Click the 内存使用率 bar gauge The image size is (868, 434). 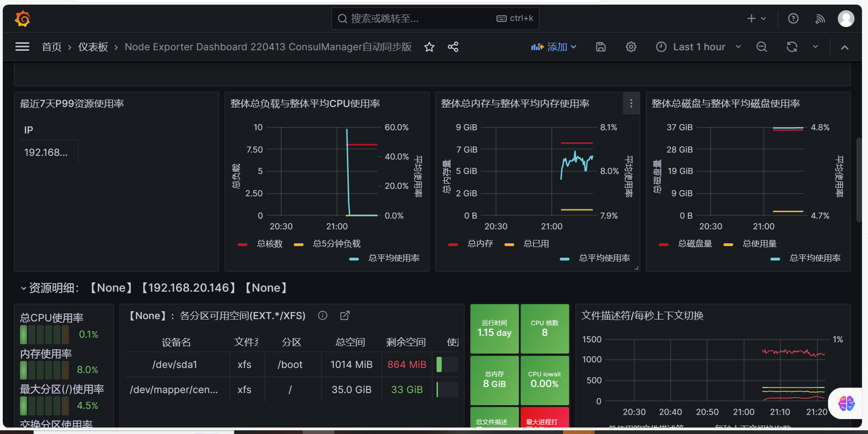(x=45, y=370)
